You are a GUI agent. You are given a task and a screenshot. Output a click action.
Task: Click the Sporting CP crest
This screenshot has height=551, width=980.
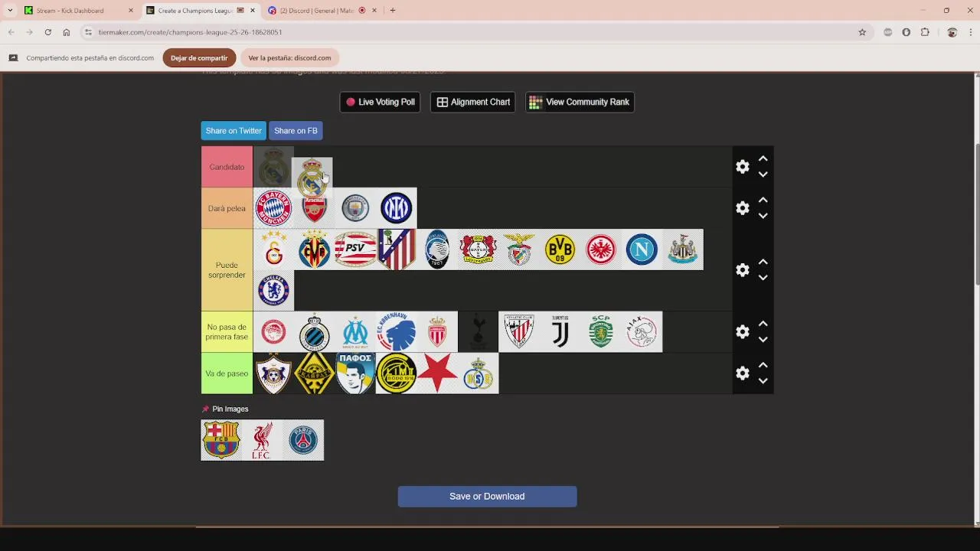(601, 332)
